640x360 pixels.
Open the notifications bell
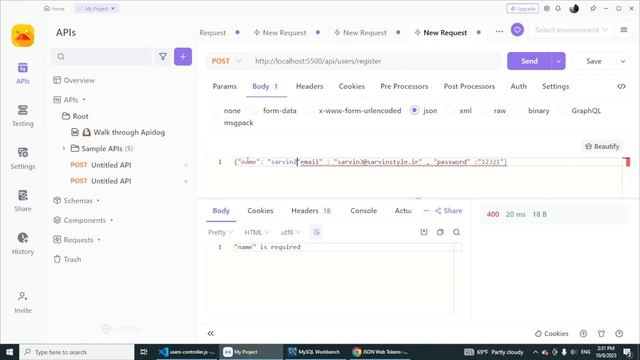pos(558,9)
